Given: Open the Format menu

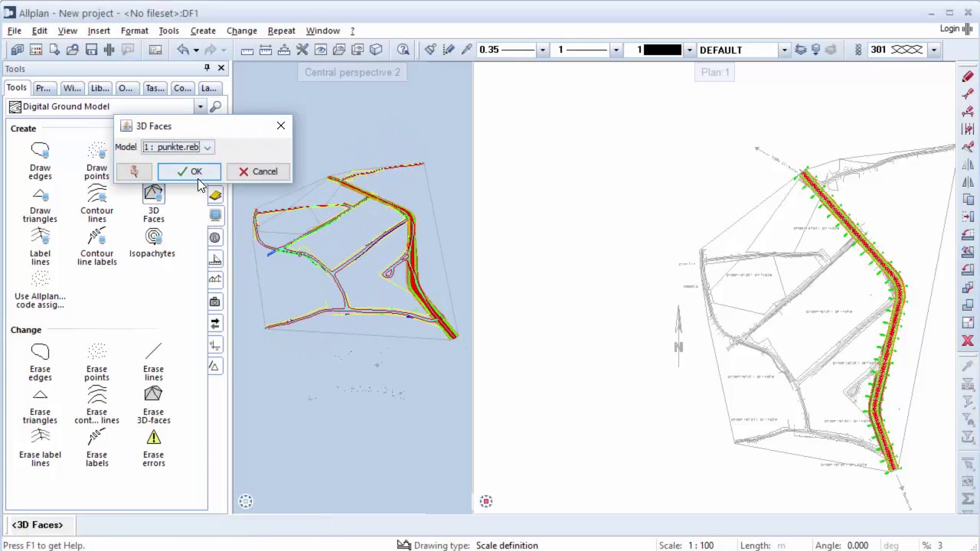Looking at the screenshot, I should coord(134,31).
